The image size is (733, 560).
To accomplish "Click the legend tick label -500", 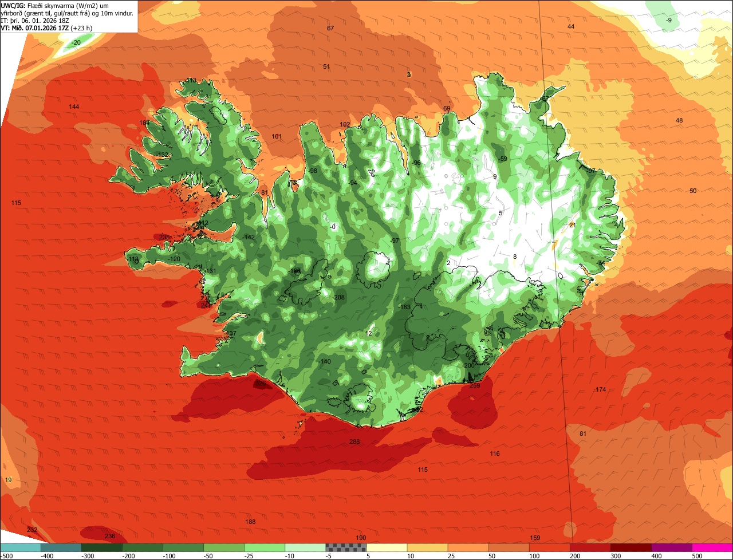I will [x=6, y=555].
